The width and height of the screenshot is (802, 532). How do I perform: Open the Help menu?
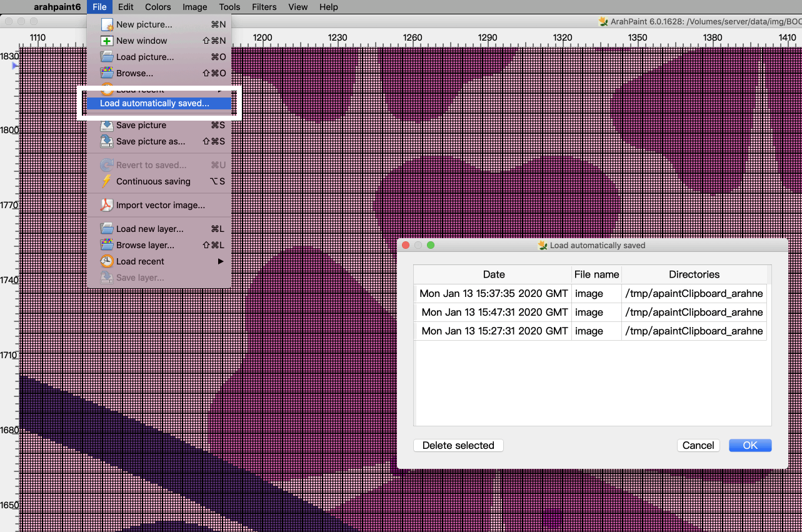(329, 7)
